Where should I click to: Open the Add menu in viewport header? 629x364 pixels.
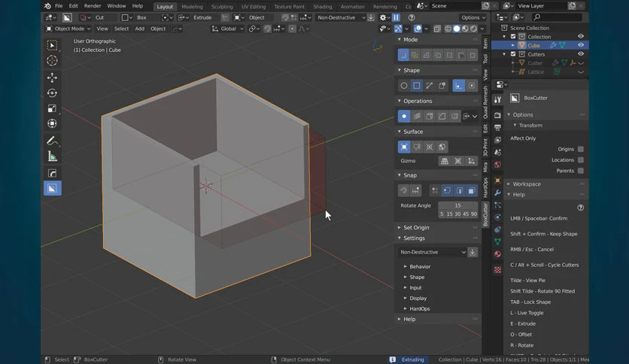(x=140, y=29)
